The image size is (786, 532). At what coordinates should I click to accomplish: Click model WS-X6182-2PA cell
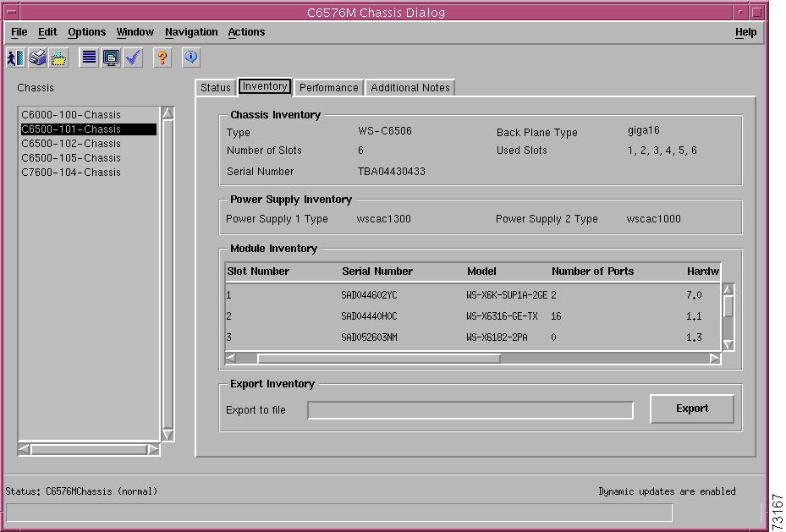click(x=497, y=337)
